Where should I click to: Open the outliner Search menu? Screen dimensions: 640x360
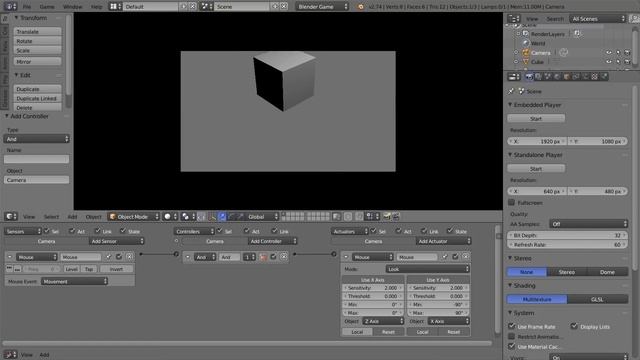pos(555,19)
